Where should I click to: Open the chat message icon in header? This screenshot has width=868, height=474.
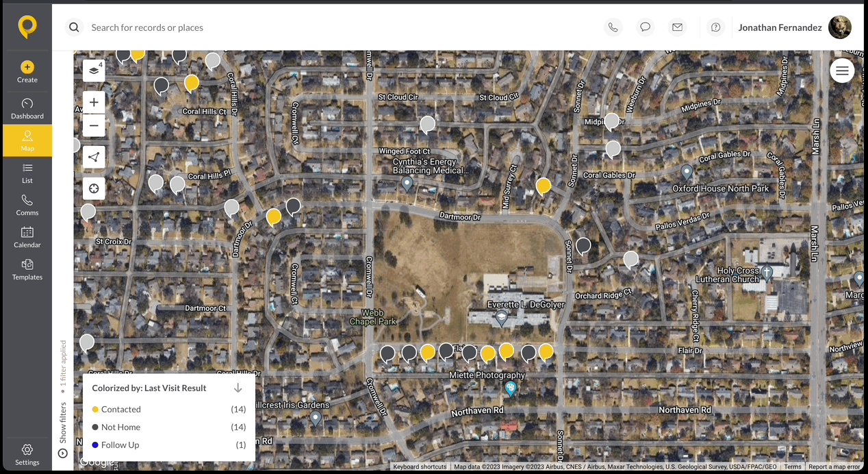645,27
